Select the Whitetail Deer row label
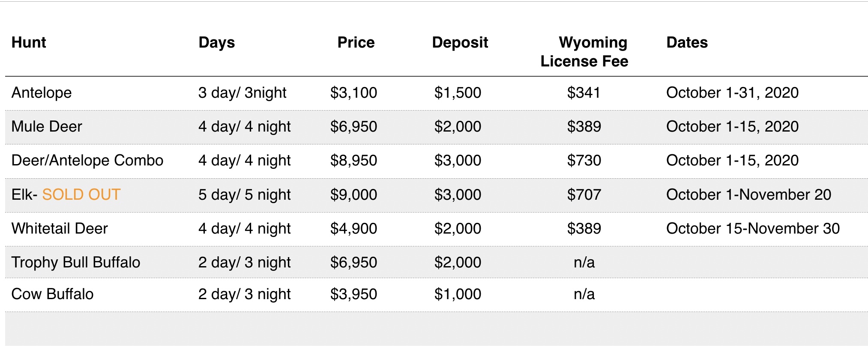868x348 pixels. click(60, 228)
